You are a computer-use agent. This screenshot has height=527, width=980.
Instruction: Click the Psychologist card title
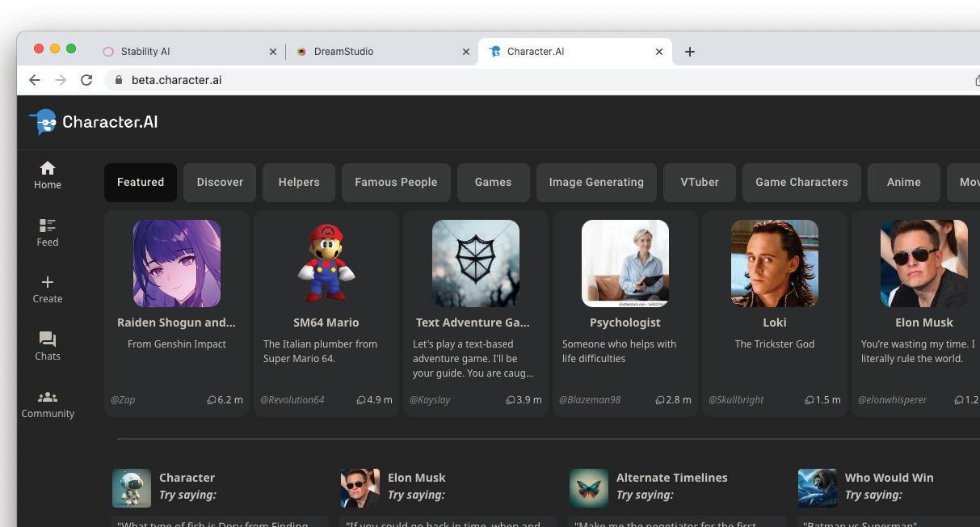[x=625, y=323]
